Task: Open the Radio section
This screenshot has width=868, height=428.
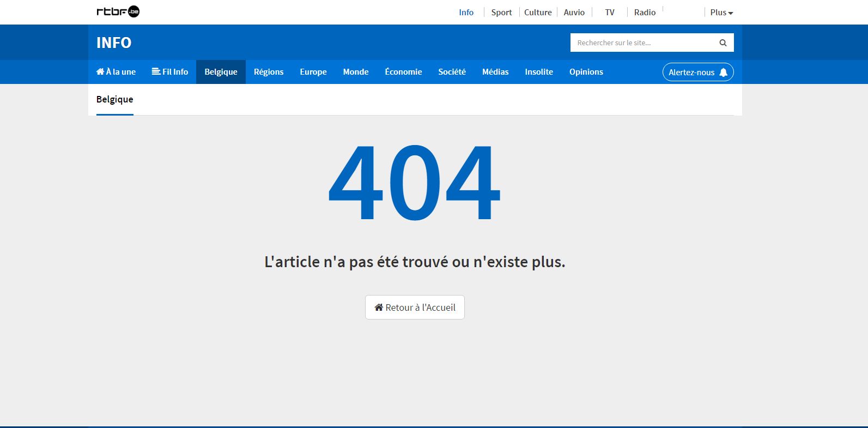Action: [x=645, y=13]
